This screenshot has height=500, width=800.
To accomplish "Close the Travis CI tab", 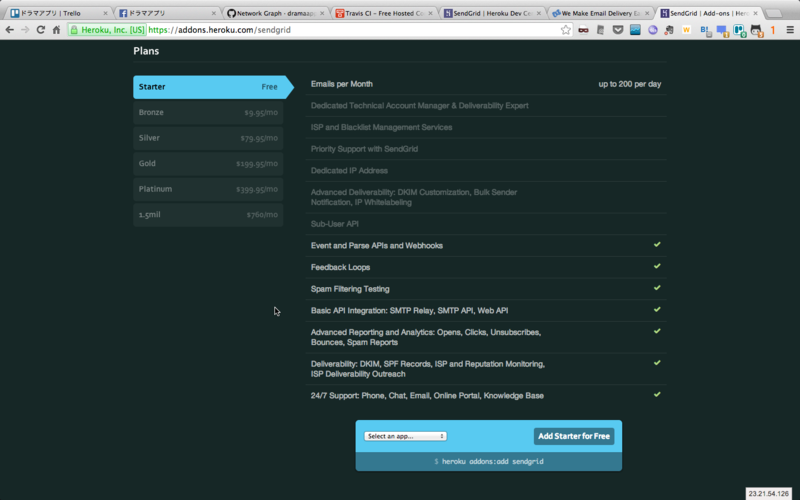I will point(431,13).
